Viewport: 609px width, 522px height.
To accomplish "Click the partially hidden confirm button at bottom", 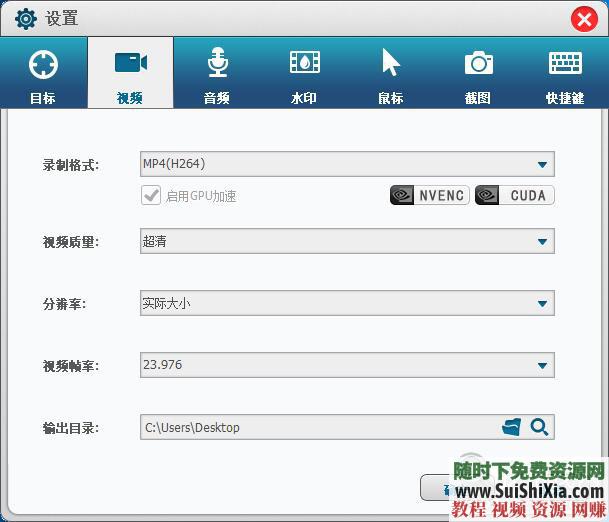I will point(436,487).
